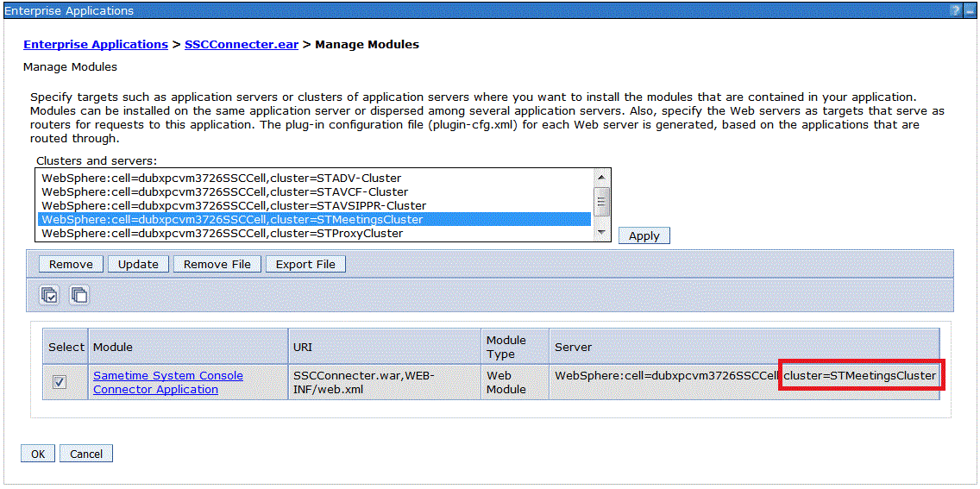Open the Enterprise Applications breadcrumb link
Screen dimensions: 980x489
pos(96,44)
